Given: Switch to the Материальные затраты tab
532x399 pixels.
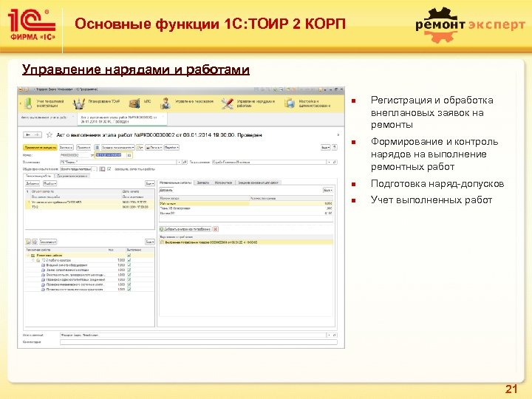Looking at the screenshot, I should 175,183.
